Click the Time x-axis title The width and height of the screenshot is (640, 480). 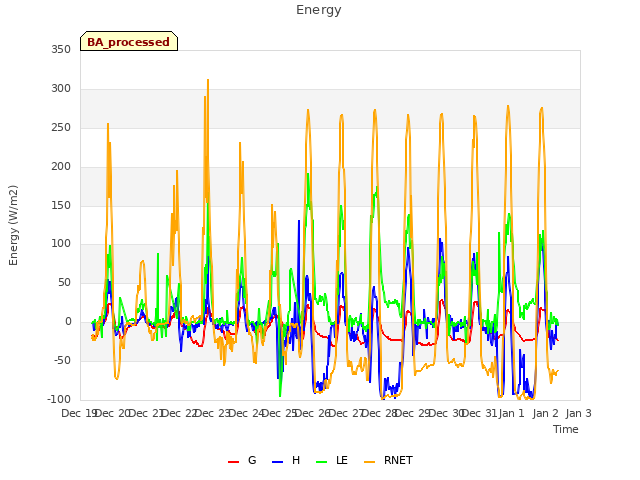tap(566, 429)
